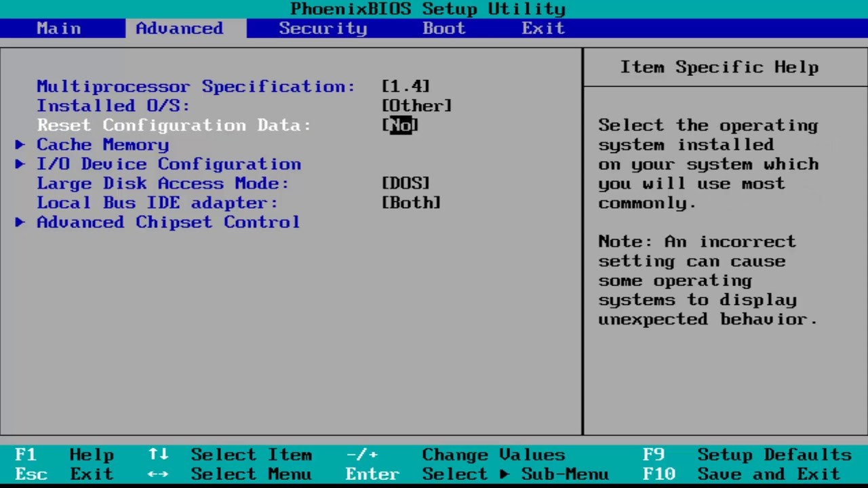Switch to the Boot tab
This screenshot has width=868, height=488.
[x=443, y=28]
